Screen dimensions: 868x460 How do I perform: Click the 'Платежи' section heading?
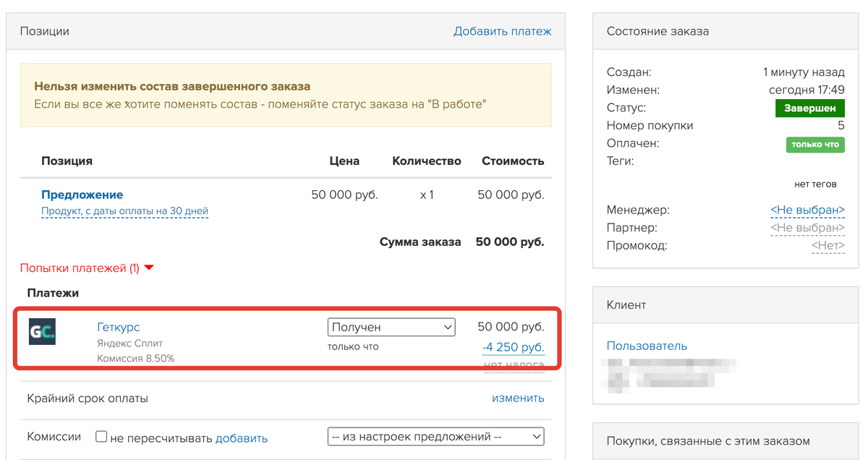click(x=53, y=293)
